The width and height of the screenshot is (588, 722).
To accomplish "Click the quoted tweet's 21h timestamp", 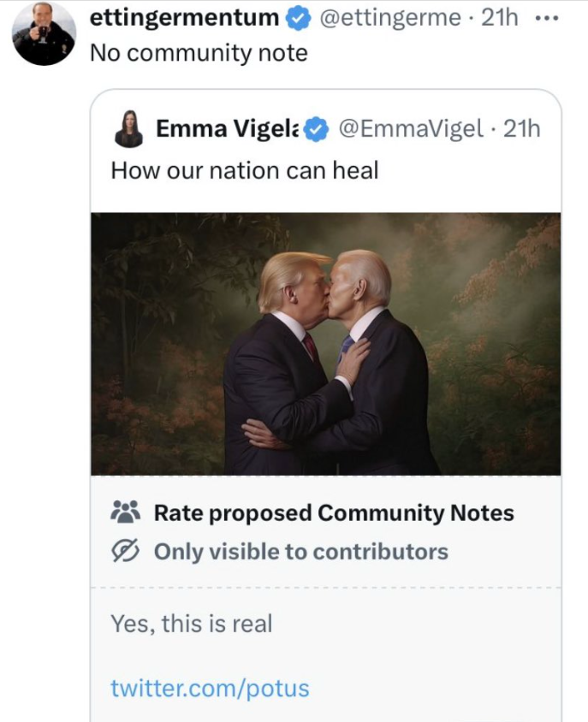I will click(x=522, y=129).
